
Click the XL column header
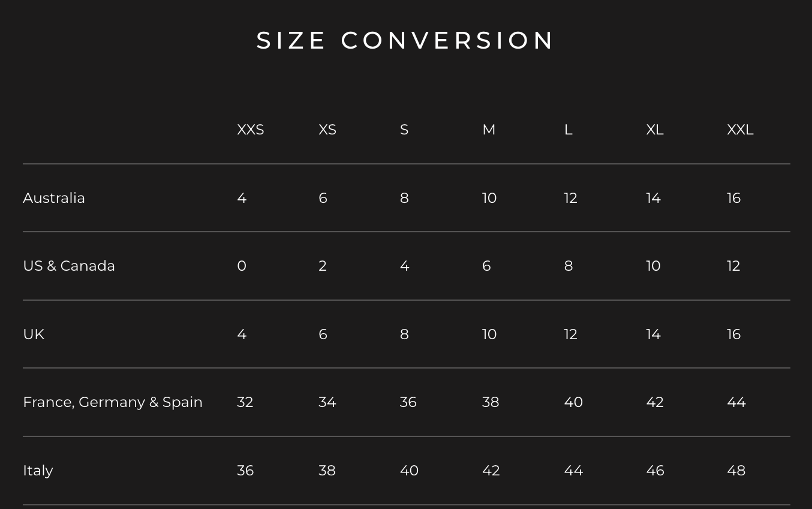[655, 130]
